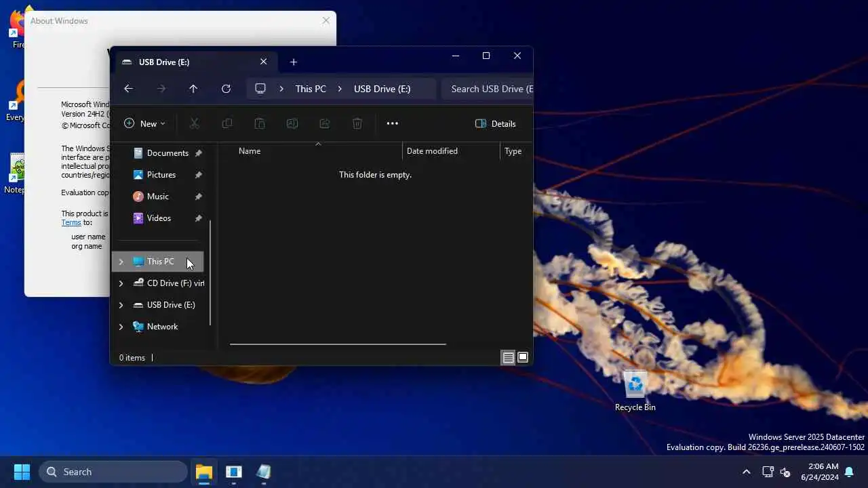Unpin Documents using its pin icon

[x=198, y=153]
